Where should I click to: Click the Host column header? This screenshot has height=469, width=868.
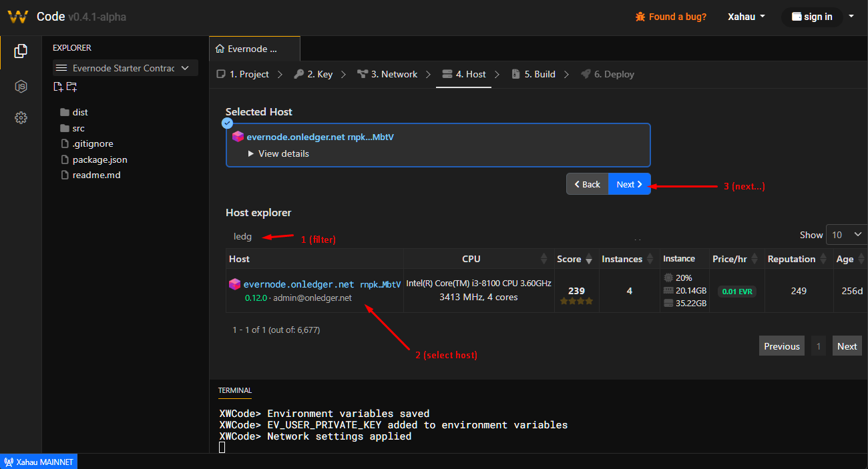coord(314,259)
